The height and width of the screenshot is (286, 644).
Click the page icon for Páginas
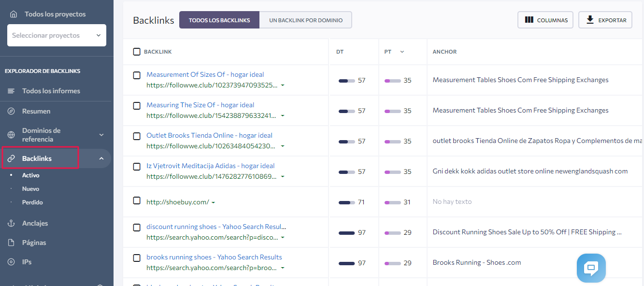12,243
